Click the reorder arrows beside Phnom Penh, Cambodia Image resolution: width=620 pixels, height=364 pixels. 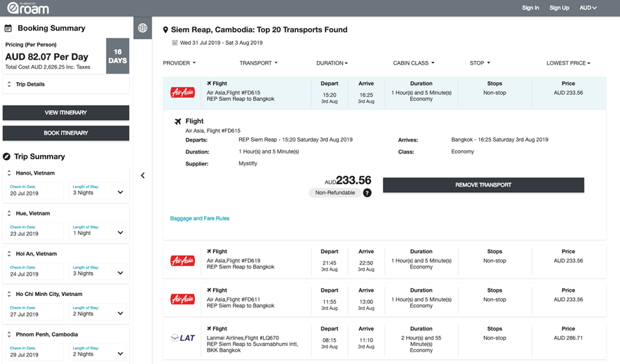point(9,335)
